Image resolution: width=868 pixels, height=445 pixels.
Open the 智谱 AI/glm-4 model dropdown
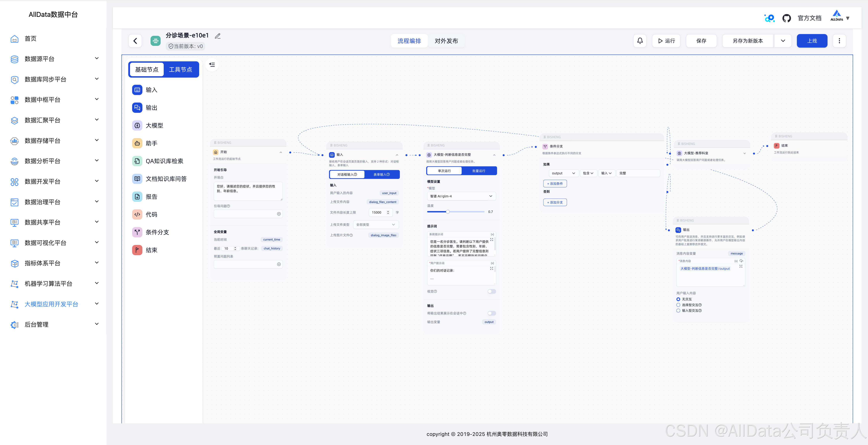[x=461, y=196]
